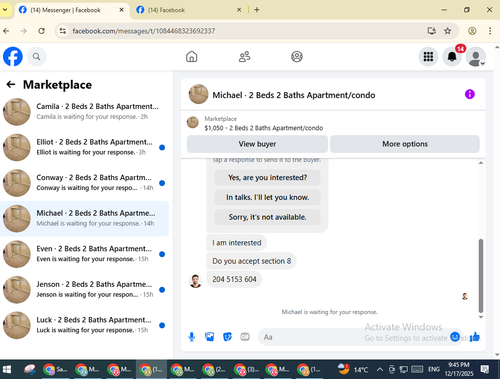Click the $1,050 Marketplace listing link
The width and height of the screenshot is (500, 379).
(264, 128)
